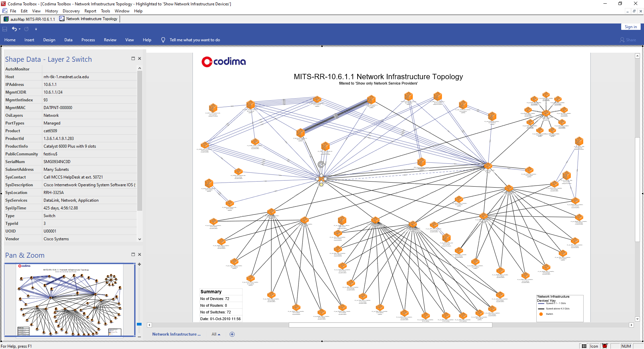Click the selected central hub switch node
The width and height of the screenshot is (644, 349).
pyautogui.click(x=321, y=179)
